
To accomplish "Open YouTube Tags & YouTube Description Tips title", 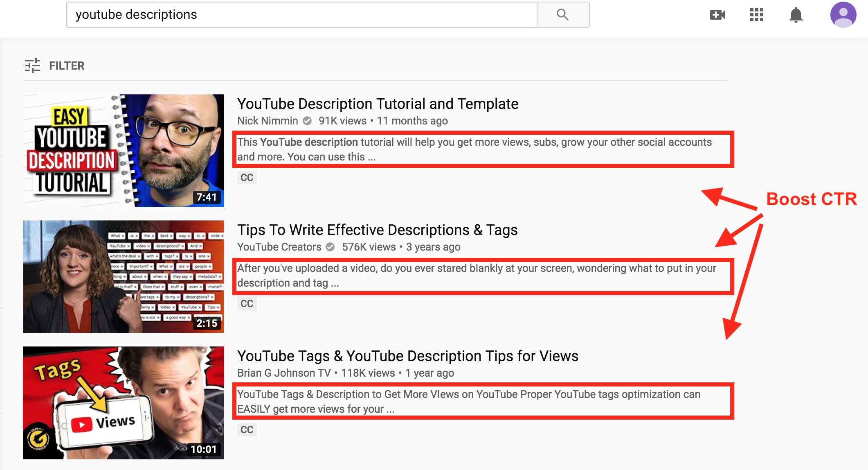I will coord(407,356).
